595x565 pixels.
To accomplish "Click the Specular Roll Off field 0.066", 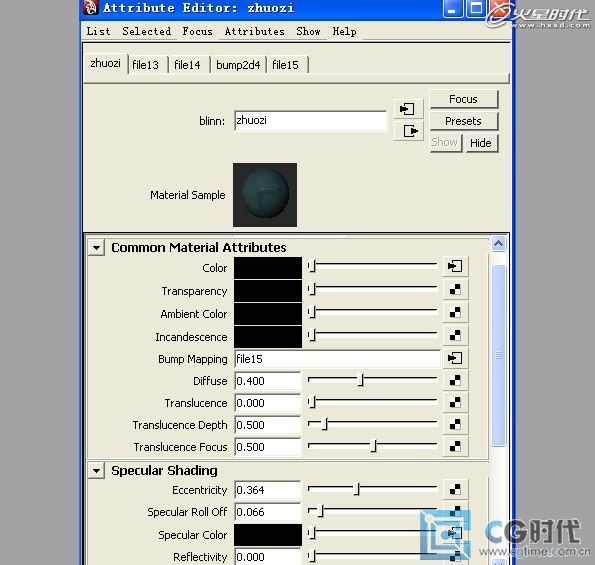I will (x=268, y=512).
